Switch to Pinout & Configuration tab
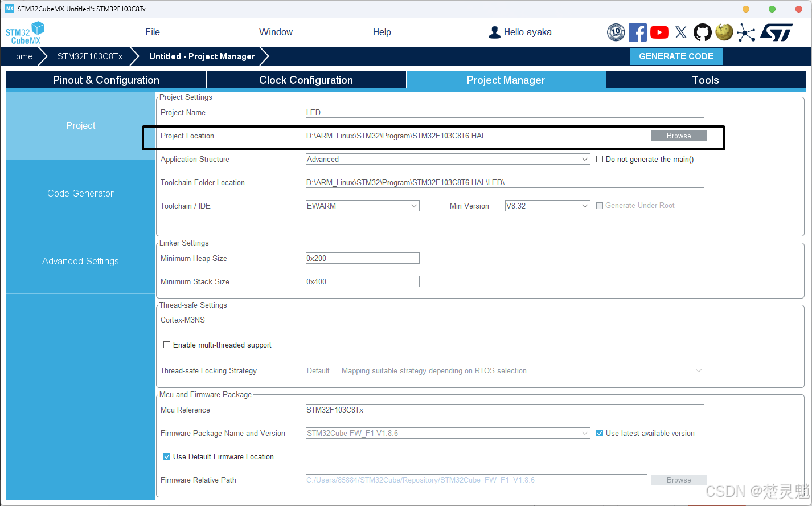Screen dimensions: 812x506 (x=106, y=80)
